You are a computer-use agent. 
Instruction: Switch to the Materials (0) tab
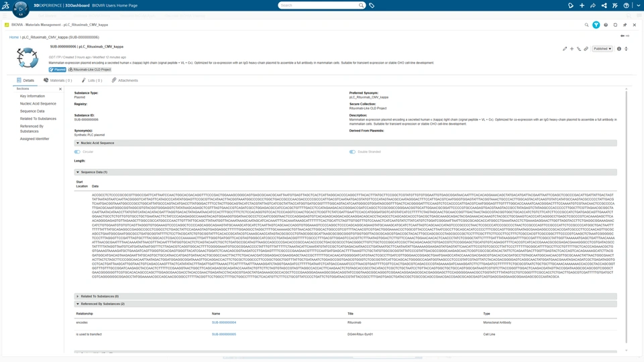tap(58, 80)
